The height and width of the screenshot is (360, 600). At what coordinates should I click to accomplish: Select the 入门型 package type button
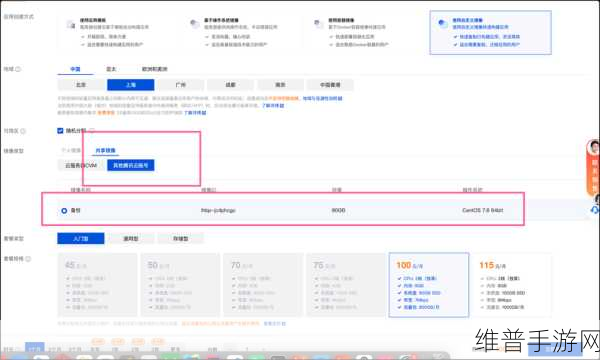[81, 239]
